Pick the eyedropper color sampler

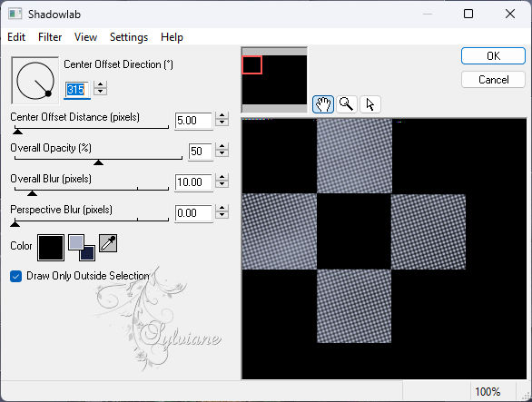point(108,243)
